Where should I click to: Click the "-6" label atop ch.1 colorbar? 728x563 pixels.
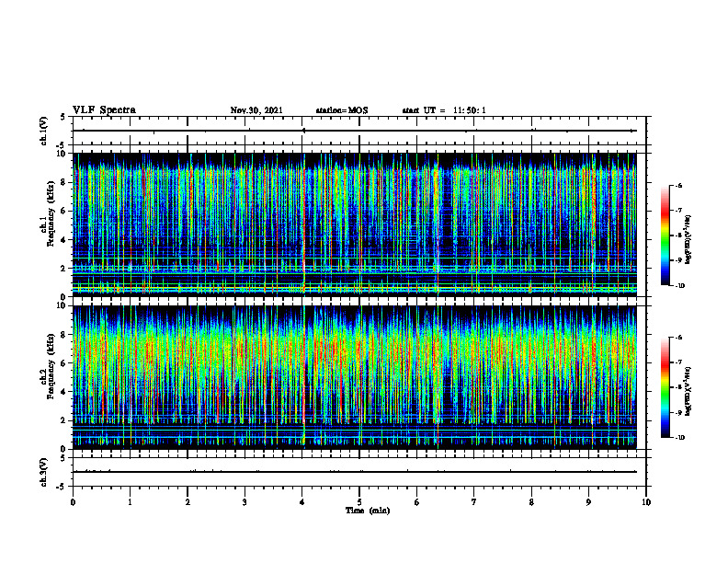point(678,185)
